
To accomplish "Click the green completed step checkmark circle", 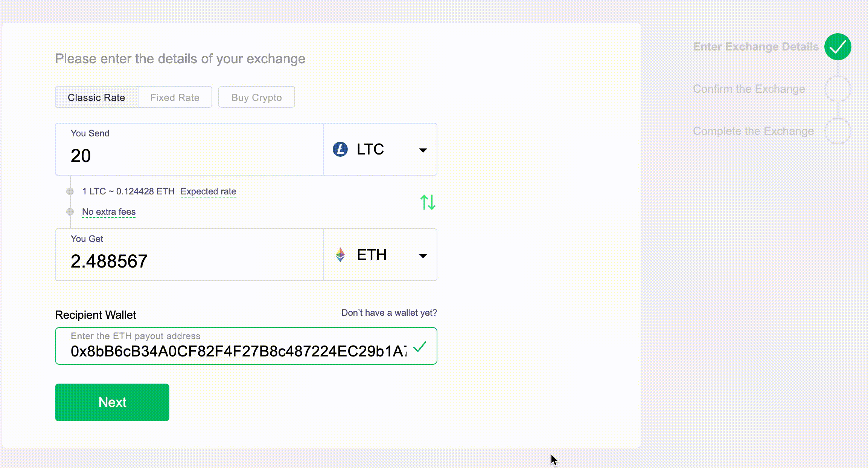I will point(838,47).
